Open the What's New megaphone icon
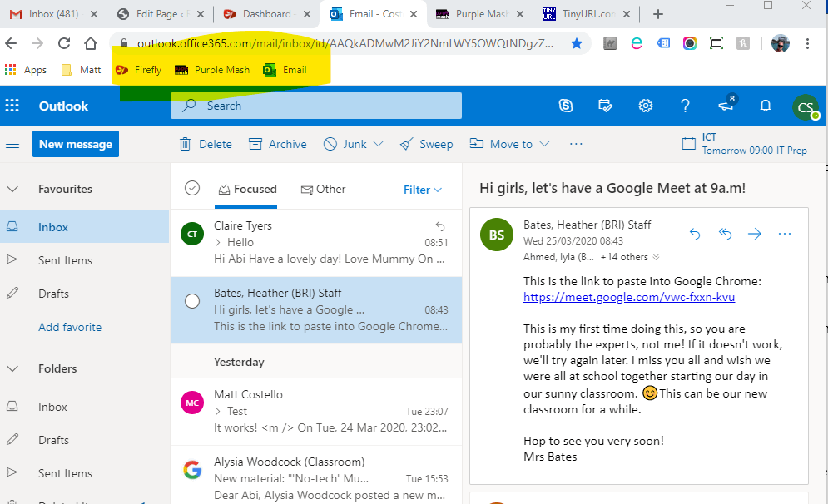 (726, 105)
